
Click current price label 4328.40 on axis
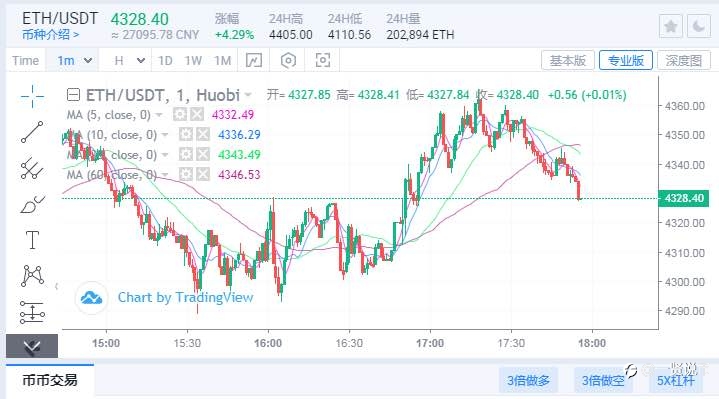coord(683,198)
